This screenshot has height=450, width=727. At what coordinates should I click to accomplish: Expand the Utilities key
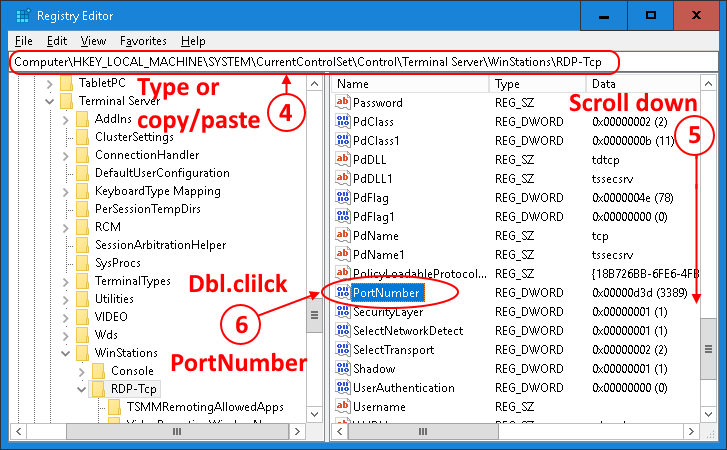pos(65,300)
